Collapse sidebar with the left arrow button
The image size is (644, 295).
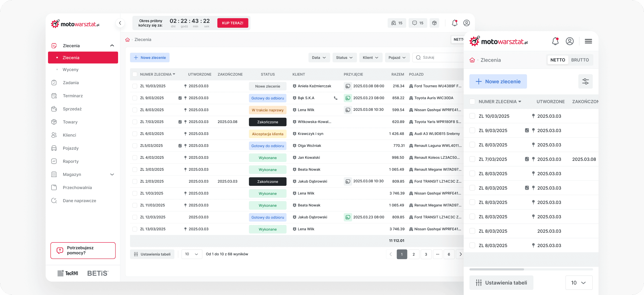click(120, 23)
